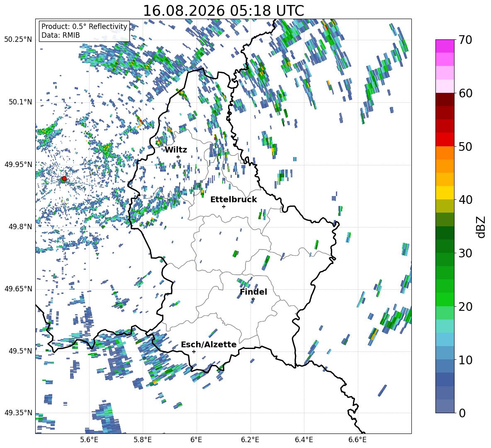Click the Esch/Alzette text label
Screen dimensions: 491x448
pos(209,344)
